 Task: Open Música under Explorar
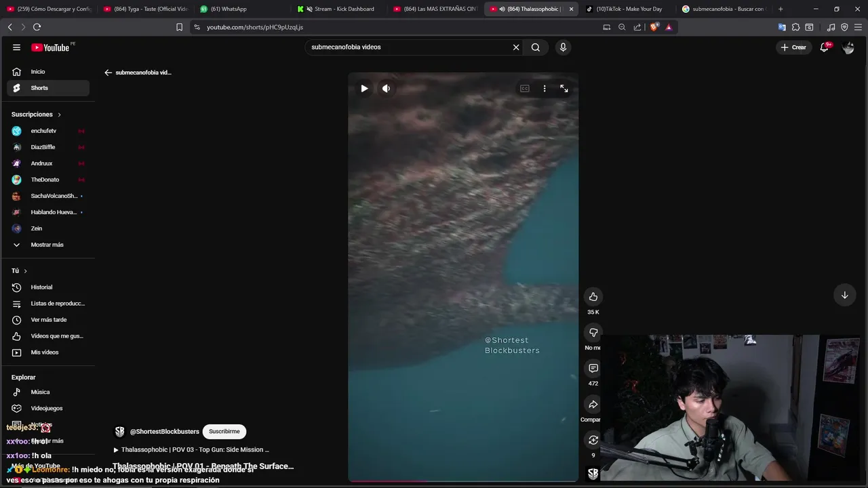click(48, 392)
